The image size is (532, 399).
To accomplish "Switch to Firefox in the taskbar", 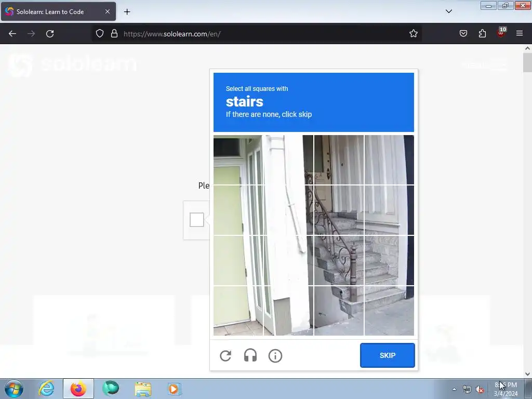I will click(x=78, y=389).
